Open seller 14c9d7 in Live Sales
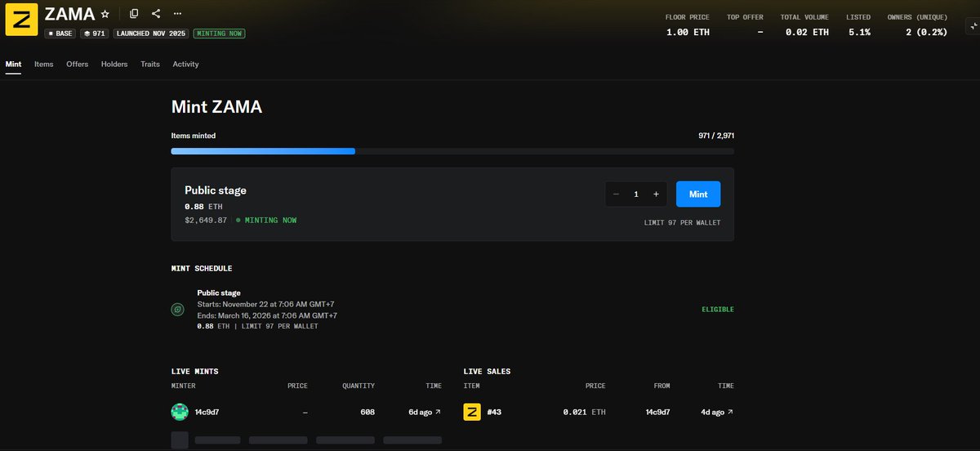Image resolution: width=980 pixels, height=451 pixels. coord(657,413)
